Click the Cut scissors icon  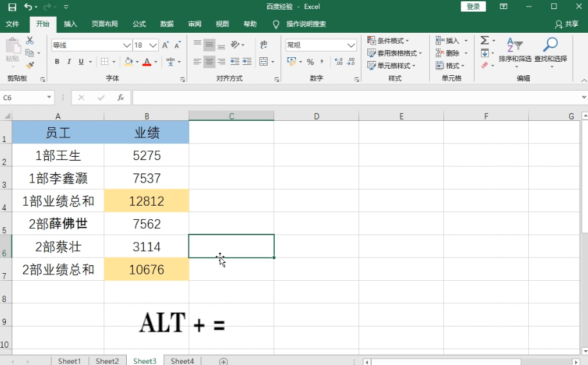tap(30, 40)
